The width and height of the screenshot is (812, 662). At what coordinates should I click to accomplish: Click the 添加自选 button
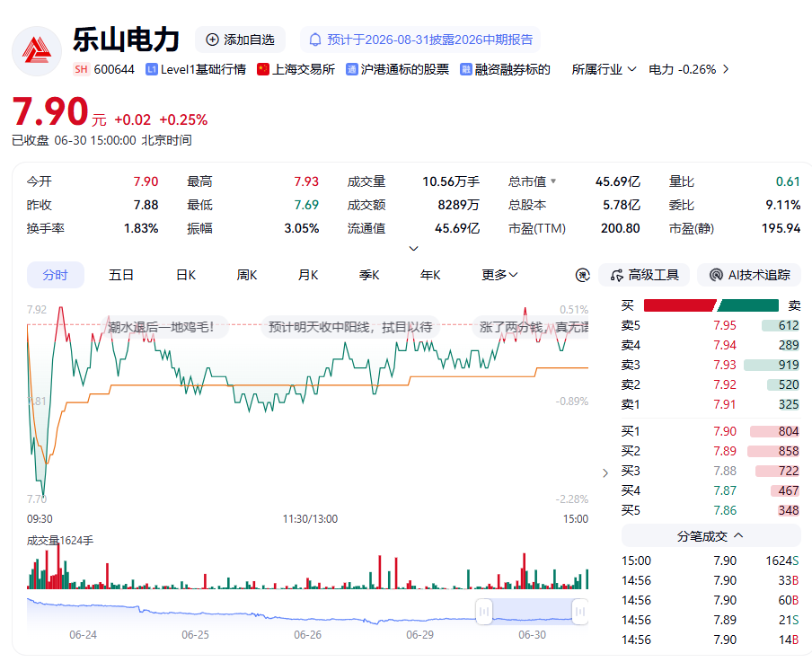[240, 40]
